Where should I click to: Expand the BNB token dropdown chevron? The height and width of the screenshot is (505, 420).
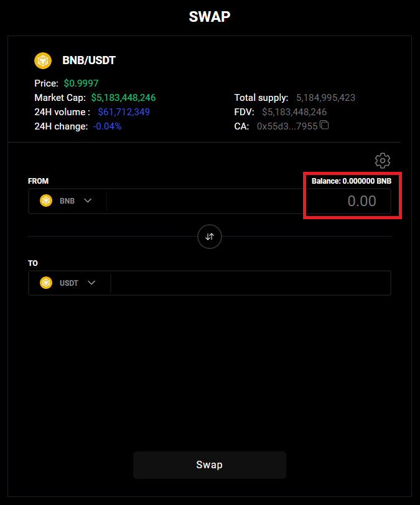[88, 201]
